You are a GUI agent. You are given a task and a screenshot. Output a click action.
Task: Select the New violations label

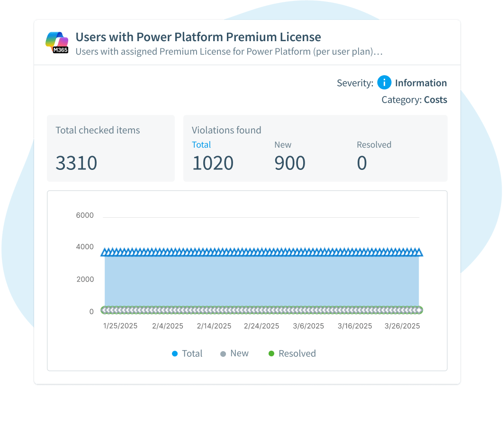click(x=283, y=145)
